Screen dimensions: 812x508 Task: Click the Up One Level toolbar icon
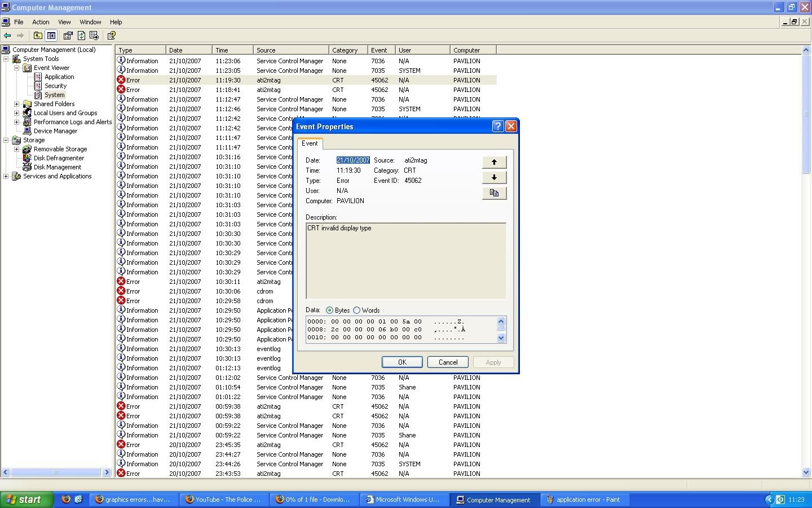pyautogui.click(x=38, y=36)
